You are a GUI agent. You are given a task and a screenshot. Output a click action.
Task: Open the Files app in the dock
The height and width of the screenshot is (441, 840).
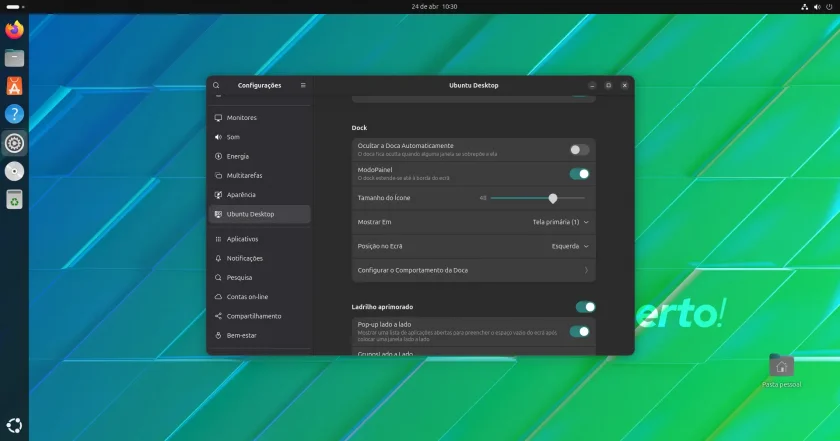click(x=14, y=58)
